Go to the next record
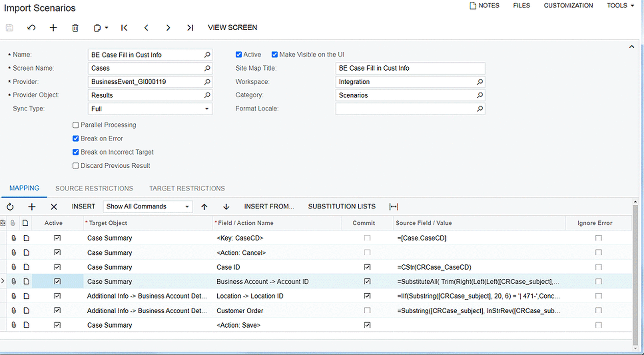This screenshot has width=644, height=355. pos(168,28)
